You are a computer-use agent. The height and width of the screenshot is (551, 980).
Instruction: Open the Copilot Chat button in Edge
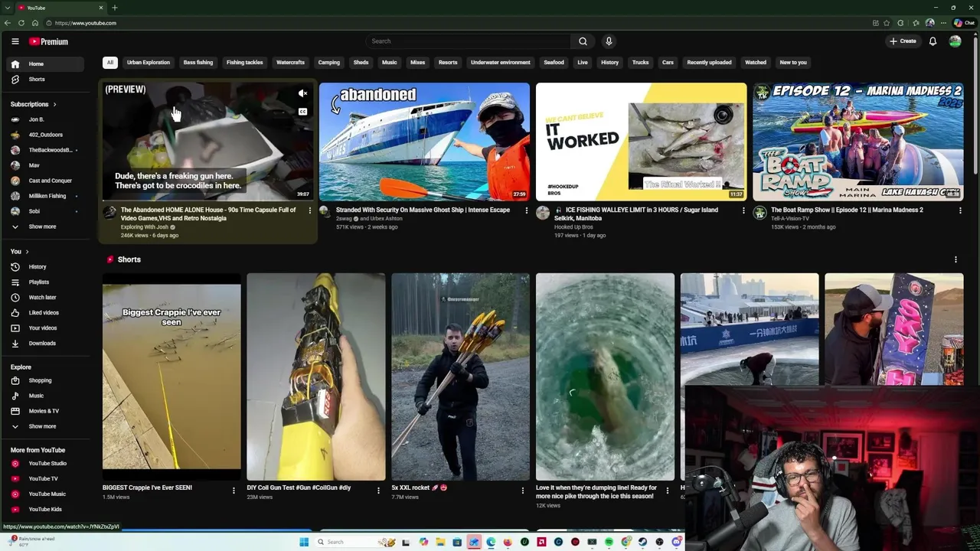pyautogui.click(x=963, y=23)
